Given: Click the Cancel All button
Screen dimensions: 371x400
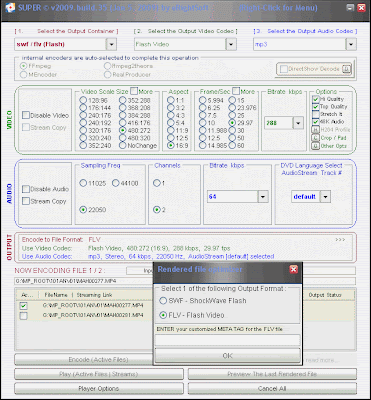Looking at the screenshot, I should 272,389.
